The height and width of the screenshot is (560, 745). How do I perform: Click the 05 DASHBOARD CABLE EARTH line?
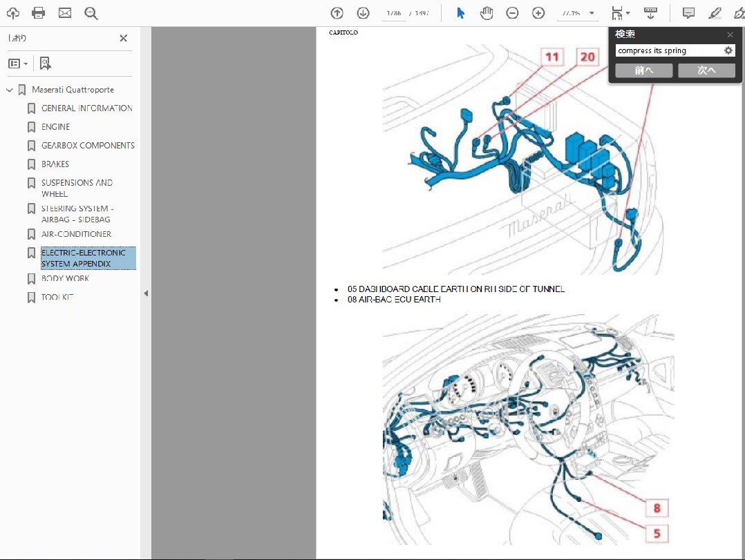(x=456, y=289)
